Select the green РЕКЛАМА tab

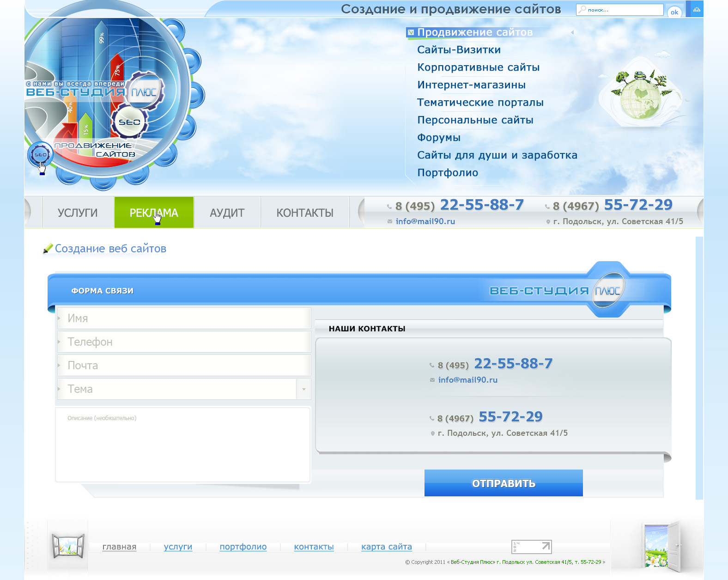[154, 213]
